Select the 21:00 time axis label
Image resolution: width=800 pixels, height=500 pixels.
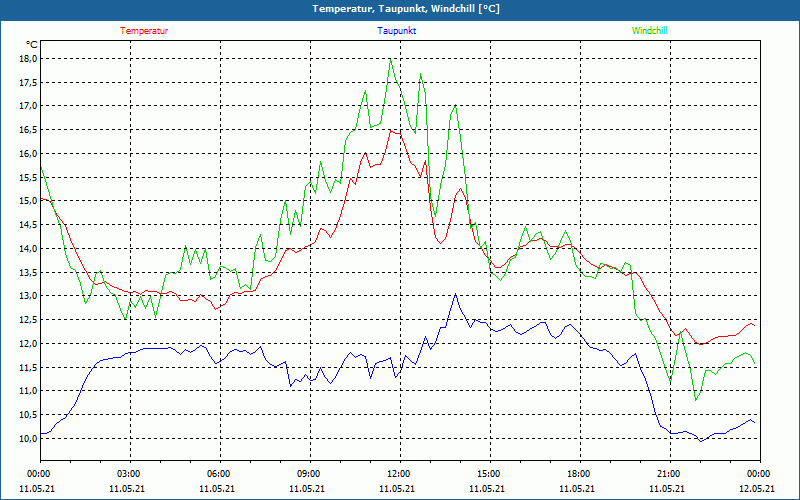pyautogui.click(x=669, y=474)
